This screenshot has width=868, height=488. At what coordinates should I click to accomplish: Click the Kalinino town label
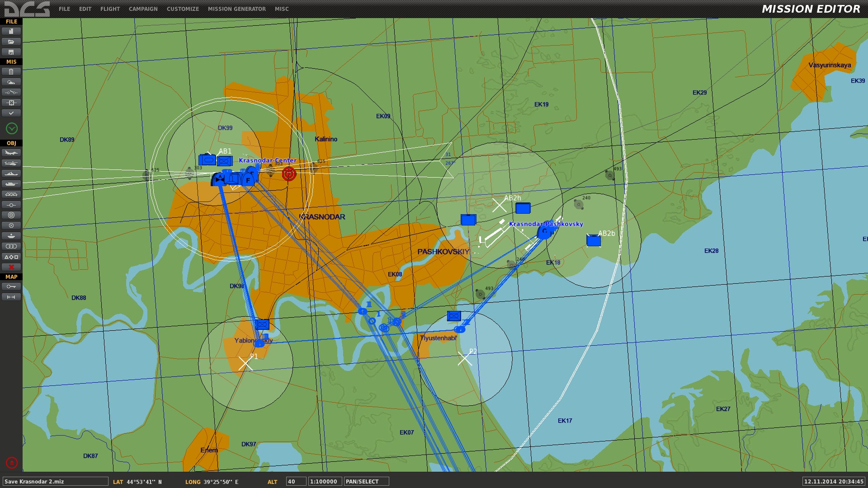[x=326, y=139]
